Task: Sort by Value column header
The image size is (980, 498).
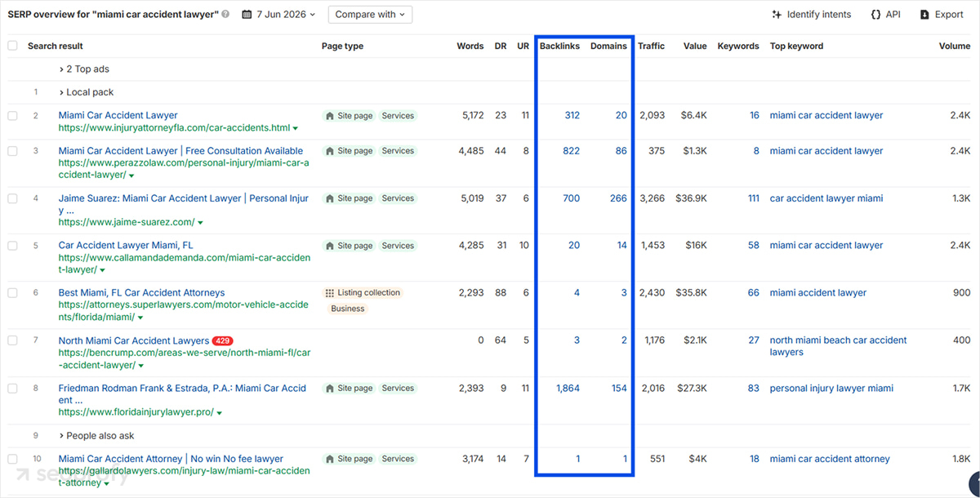Action: 695,46
